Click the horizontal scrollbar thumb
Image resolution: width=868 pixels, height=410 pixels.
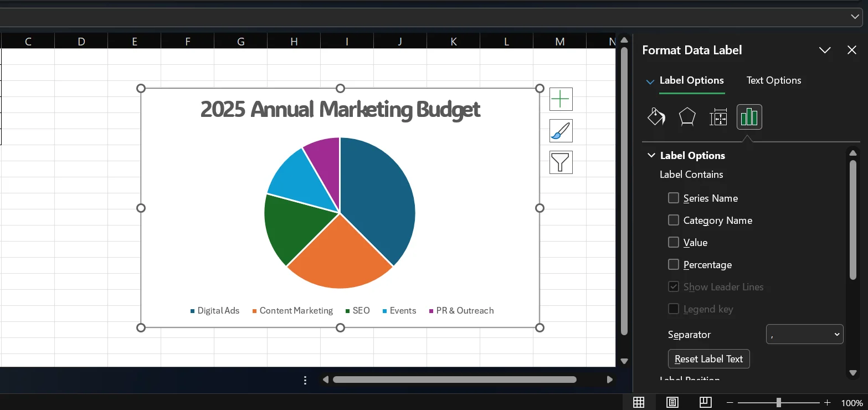tap(454, 380)
